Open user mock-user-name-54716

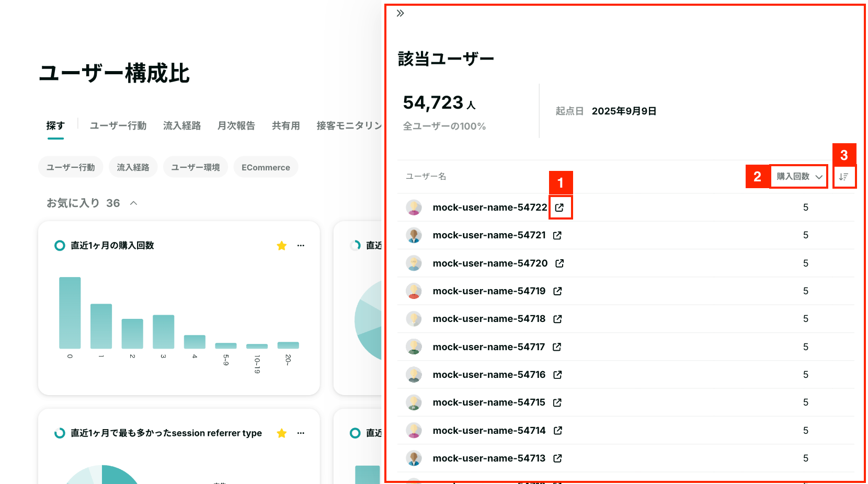pos(489,375)
